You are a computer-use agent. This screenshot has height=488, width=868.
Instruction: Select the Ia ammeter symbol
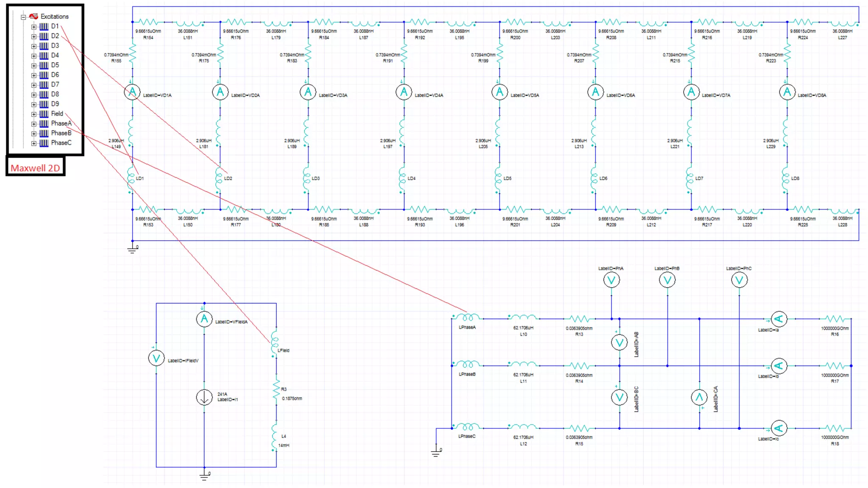tap(779, 319)
